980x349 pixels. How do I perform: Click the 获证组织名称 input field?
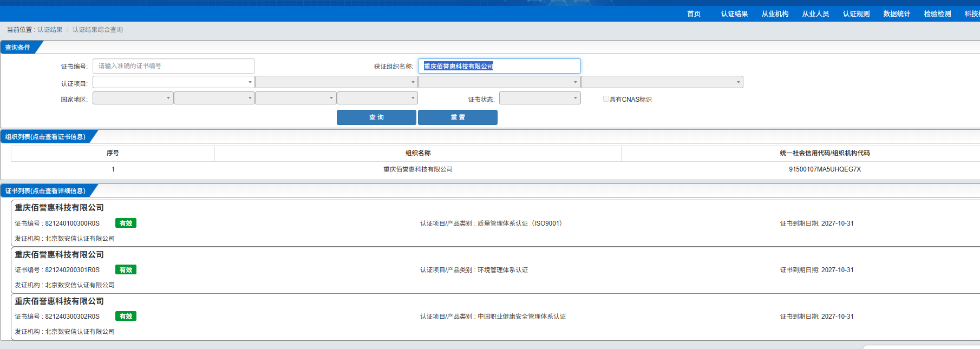click(499, 66)
